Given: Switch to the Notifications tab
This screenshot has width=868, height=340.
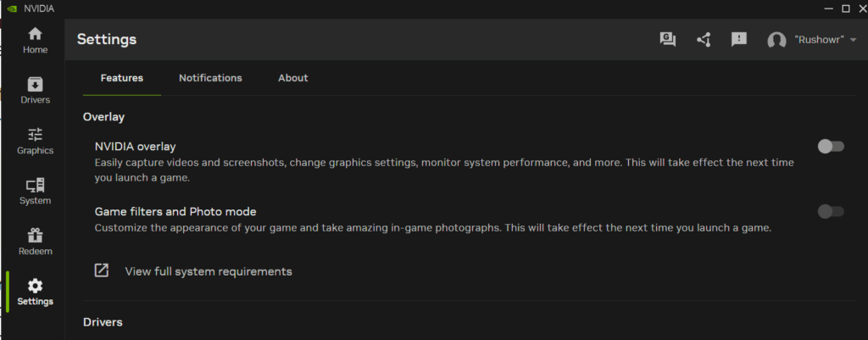Looking at the screenshot, I should [x=210, y=78].
